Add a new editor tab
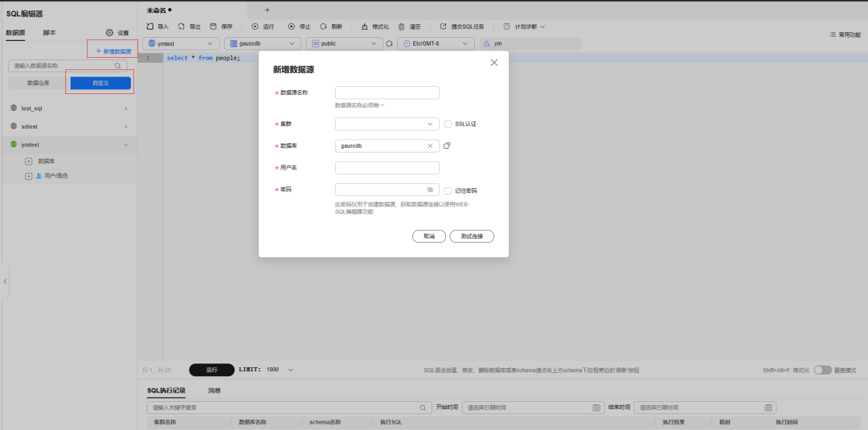868x430 pixels. pyautogui.click(x=268, y=10)
